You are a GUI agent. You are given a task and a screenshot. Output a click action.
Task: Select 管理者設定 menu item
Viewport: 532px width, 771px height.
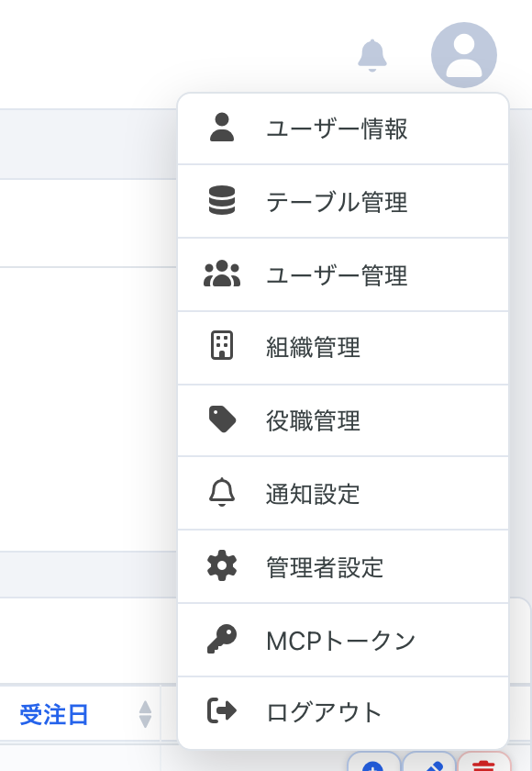[x=343, y=567]
